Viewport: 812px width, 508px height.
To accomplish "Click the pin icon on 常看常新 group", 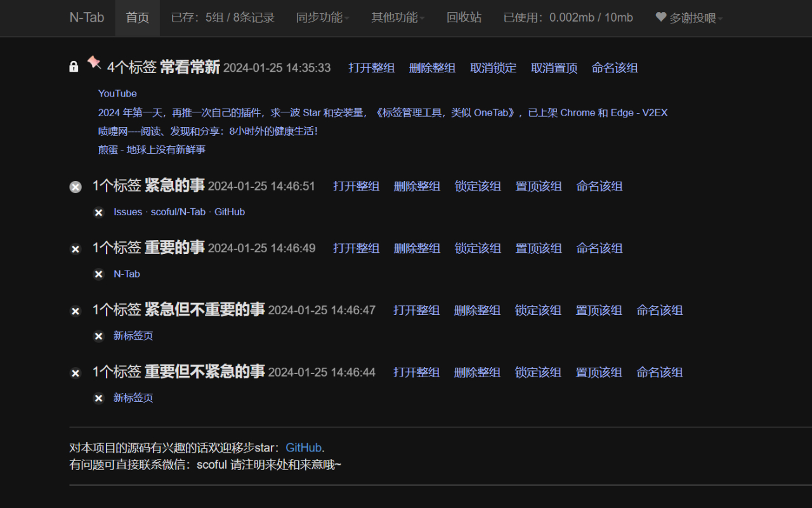I will tap(94, 62).
